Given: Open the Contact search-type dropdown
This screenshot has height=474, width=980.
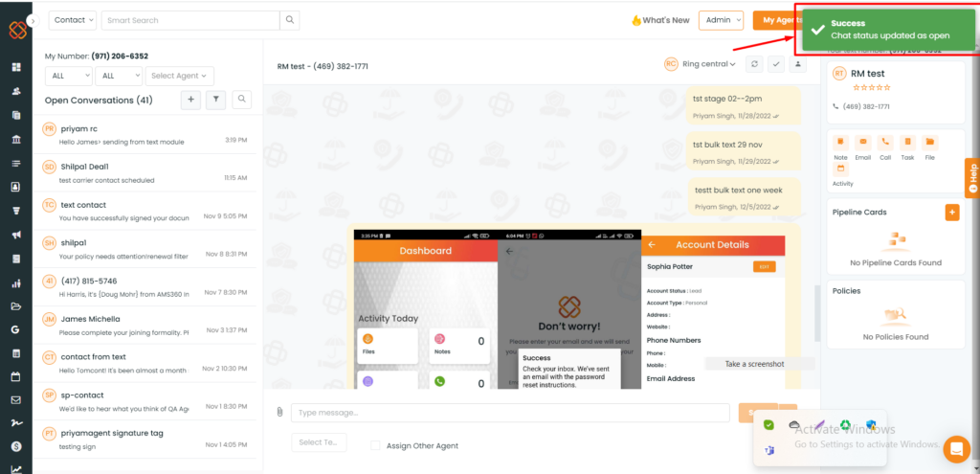Looking at the screenshot, I should [x=73, y=20].
